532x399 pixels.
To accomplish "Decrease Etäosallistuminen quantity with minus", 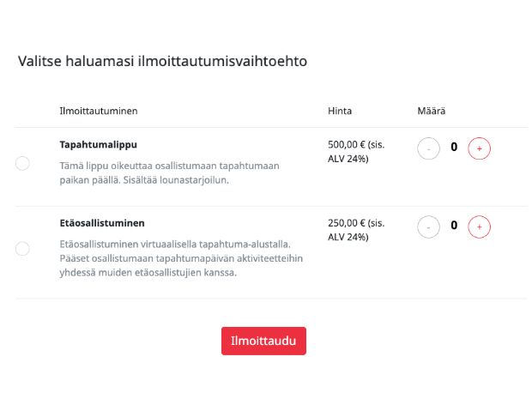I will click(428, 227).
